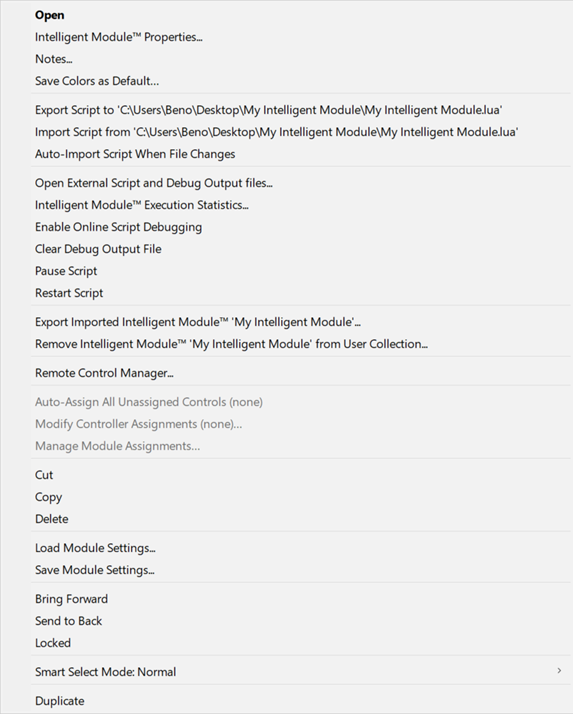Pause Script from the context menu
573x714 pixels.
coord(66,271)
